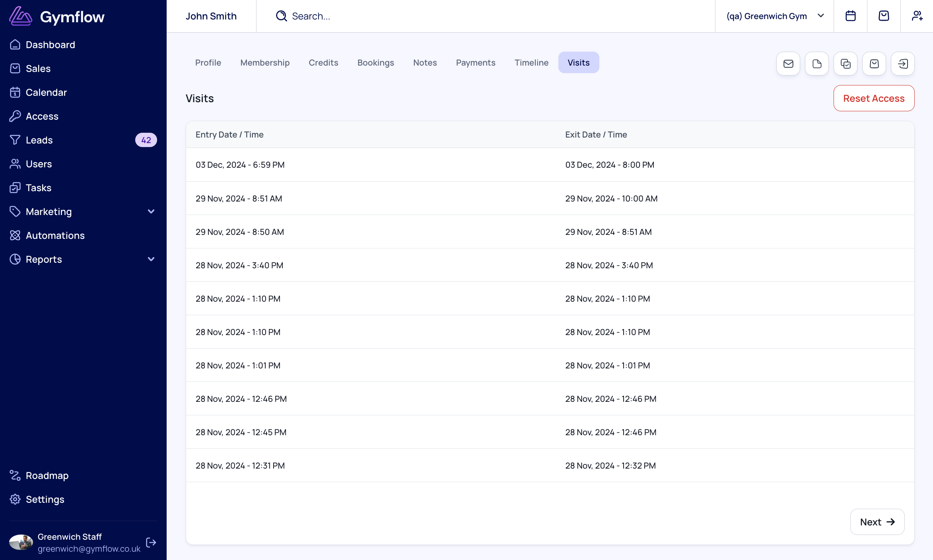Viewport: 933px width, 560px height.
Task: Click the add user icon in header
Action: (917, 16)
